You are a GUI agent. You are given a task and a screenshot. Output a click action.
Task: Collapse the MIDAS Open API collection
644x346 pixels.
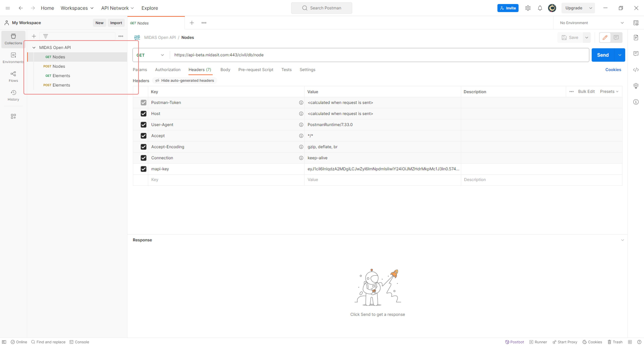click(34, 47)
